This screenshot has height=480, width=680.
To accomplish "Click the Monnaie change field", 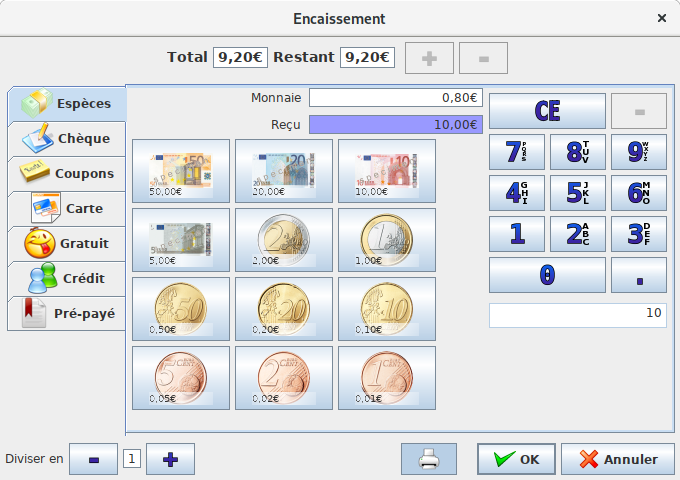I will tap(396, 98).
